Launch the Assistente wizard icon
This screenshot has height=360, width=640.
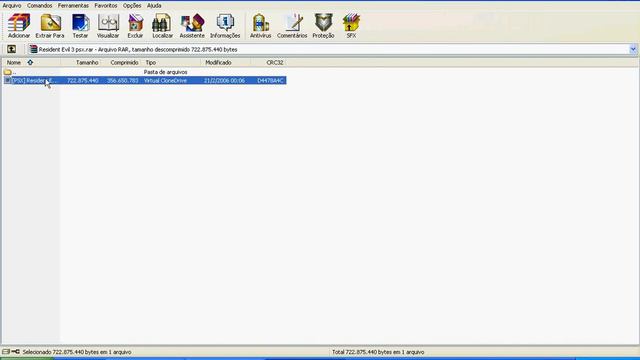pos(192,26)
